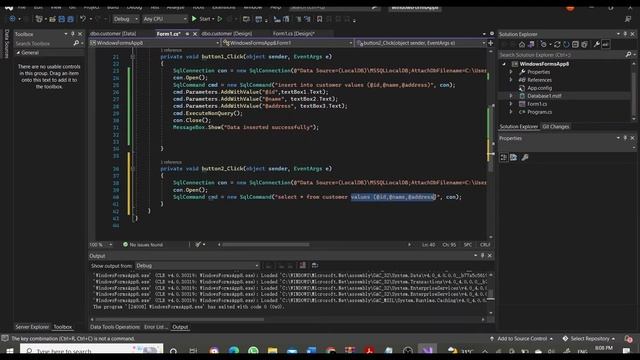Click the bookmark icon in the toolbar

pyautogui.click(x=320, y=19)
